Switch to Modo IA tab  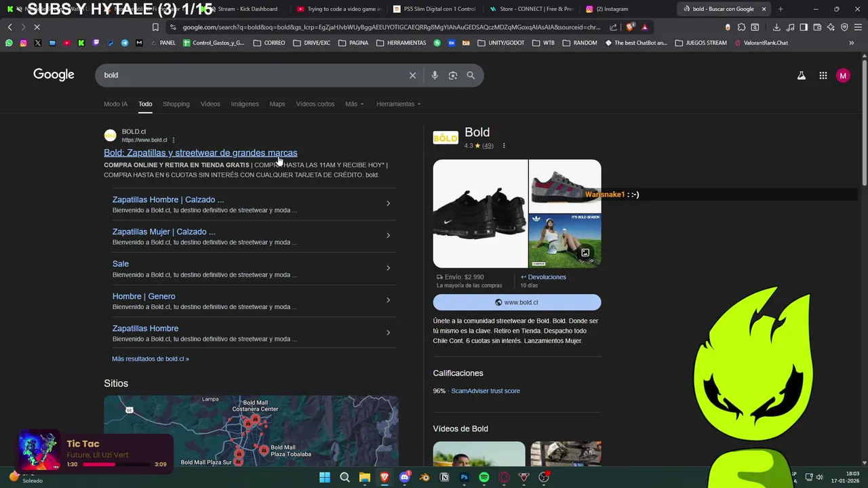pyautogui.click(x=115, y=104)
